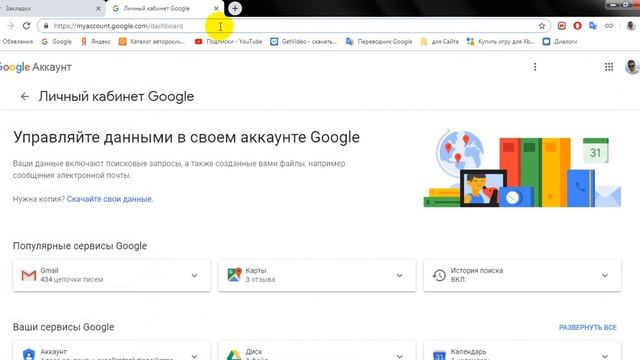Open Каталог авторских bookmark
Screen dimensions: 640x360
[x=152, y=42]
